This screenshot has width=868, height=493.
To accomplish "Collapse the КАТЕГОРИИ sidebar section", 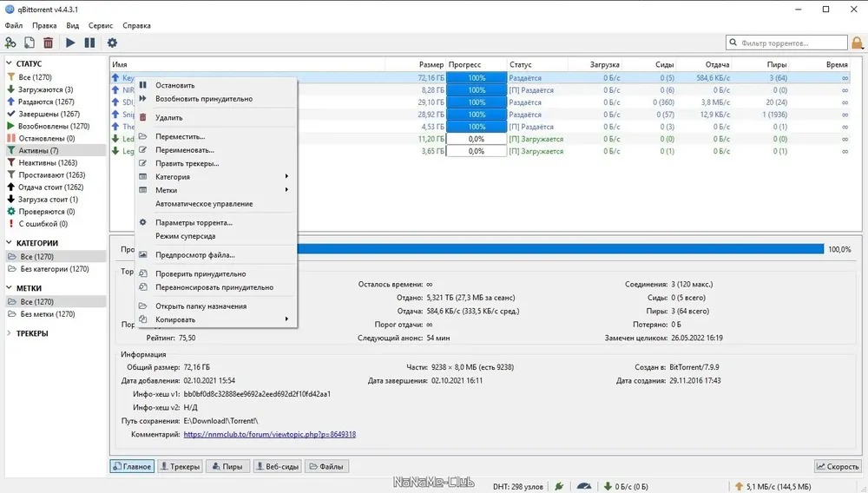I will click(9, 242).
